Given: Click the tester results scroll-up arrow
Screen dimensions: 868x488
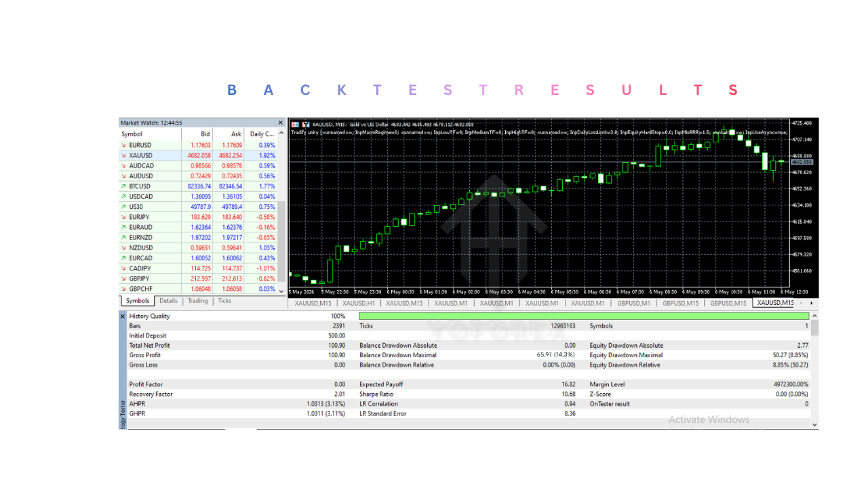Looking at the screenshot, I should pyautogui.click(x=814, y=316).
